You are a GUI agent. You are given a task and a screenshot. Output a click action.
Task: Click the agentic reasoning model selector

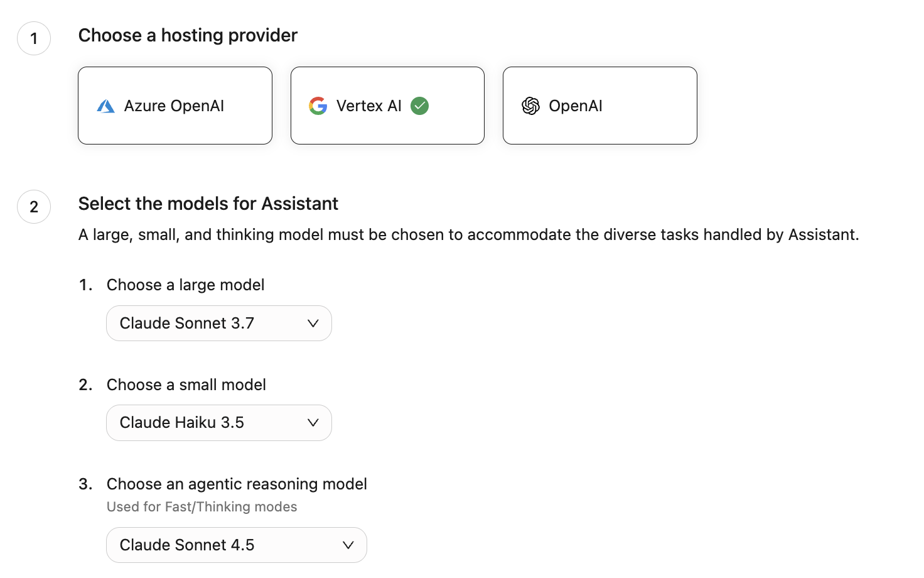[x=236, y=545]
